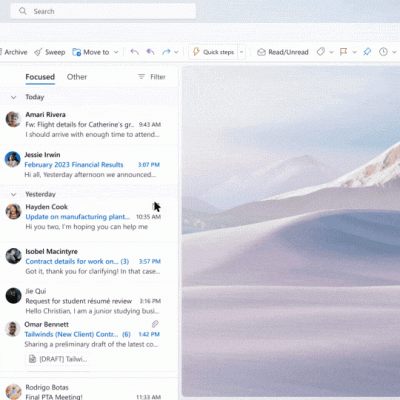Image resolution: width=400 pixels, height=400 pixels.
Task: Open the [DRAFT] Tailwi... attachment chip
Action: pyautogui.click(x=58, y=359)
